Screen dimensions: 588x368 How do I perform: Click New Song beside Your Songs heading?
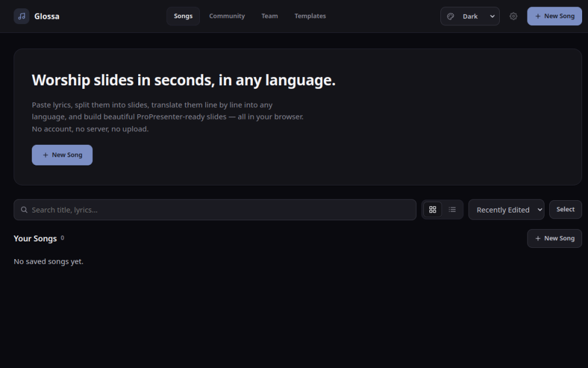click(554, 238)
